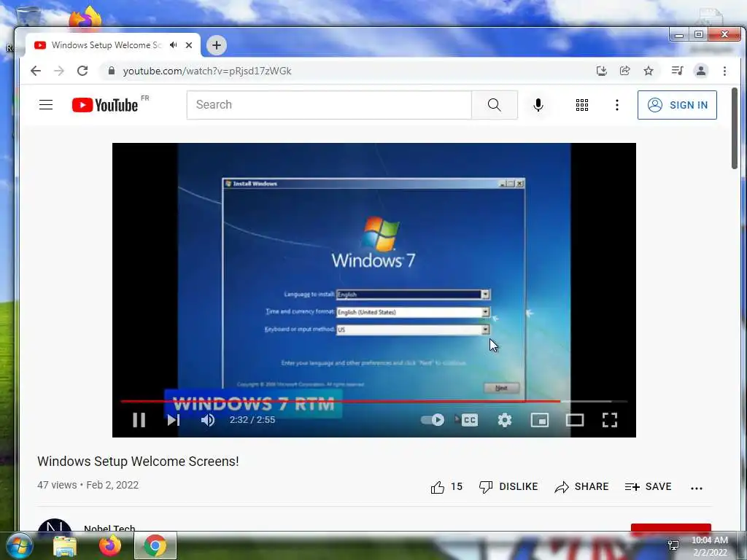Toggle closed captions CC

pos(469,420)
